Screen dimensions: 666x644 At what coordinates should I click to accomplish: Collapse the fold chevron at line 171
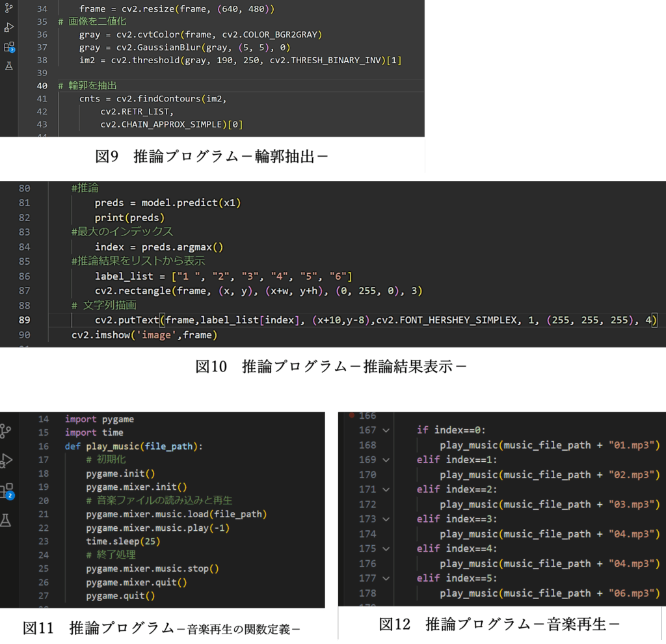386,490
